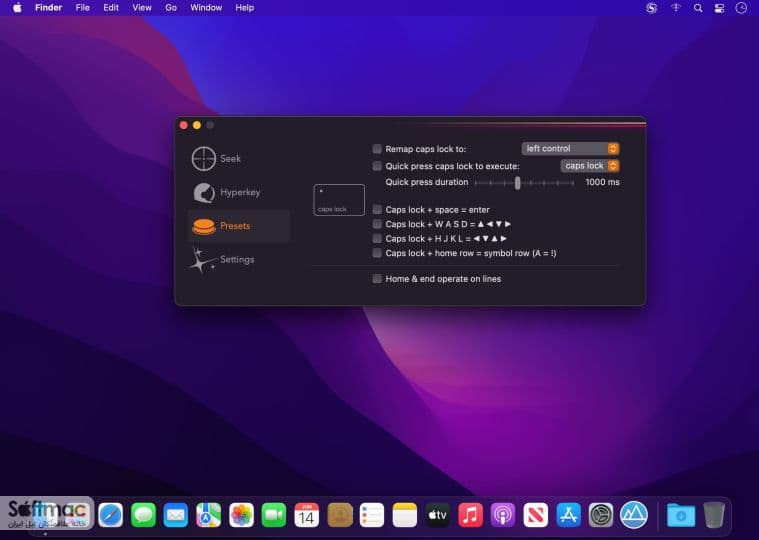Image resolution: width=759 pixels, height=540 pixels.
Task: Click the caps lock key preview box
Action: coord(339,200)
